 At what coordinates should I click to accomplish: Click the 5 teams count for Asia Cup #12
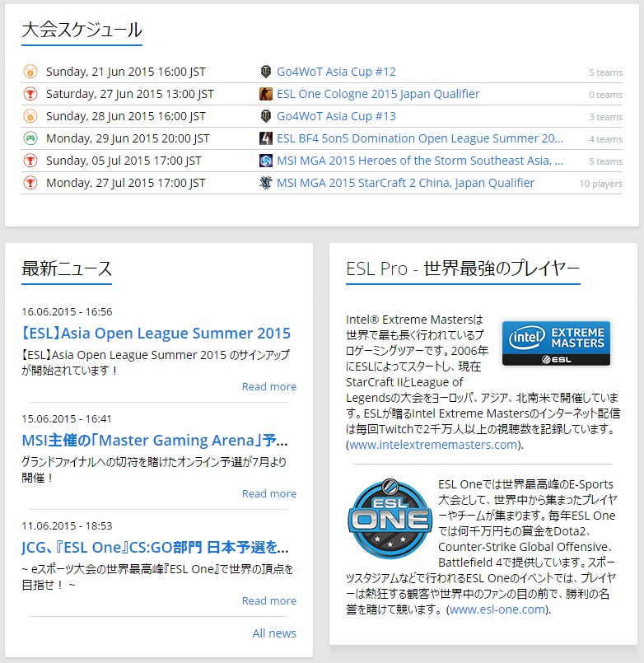pos(606,72)
